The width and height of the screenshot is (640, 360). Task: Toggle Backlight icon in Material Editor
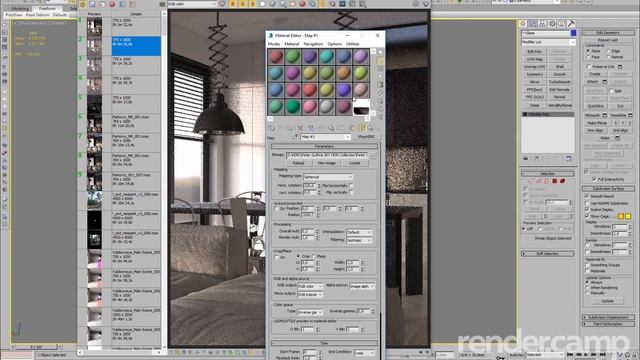380,60
